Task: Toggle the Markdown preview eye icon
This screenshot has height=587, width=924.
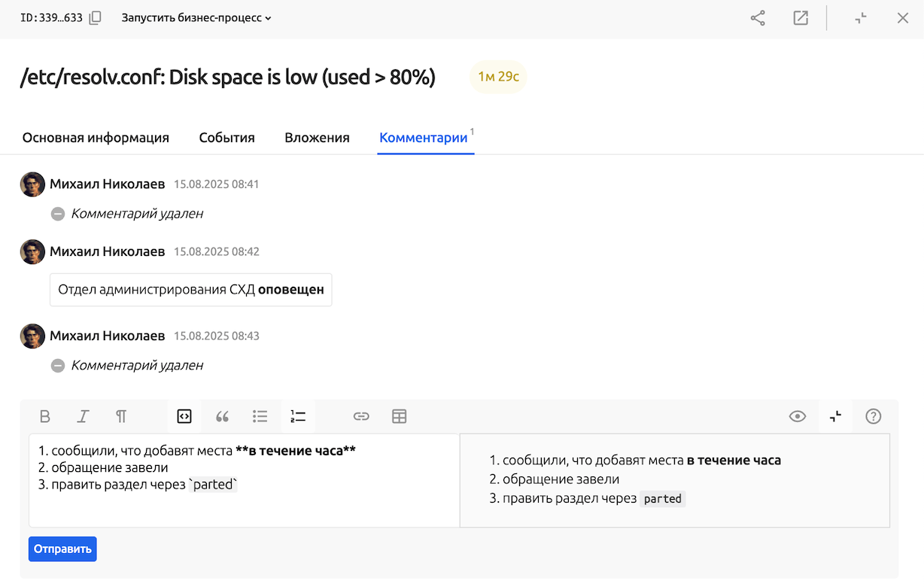Action: tap(797, 416)
